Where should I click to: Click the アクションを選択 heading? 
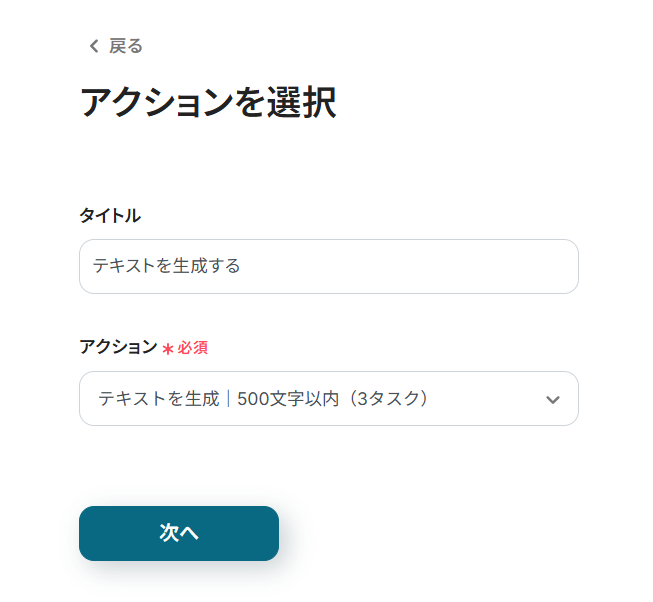click(207, 104)
